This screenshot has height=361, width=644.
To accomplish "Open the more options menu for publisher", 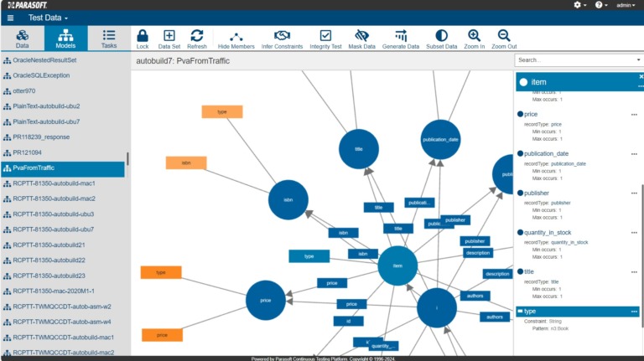I will [634, 193].
